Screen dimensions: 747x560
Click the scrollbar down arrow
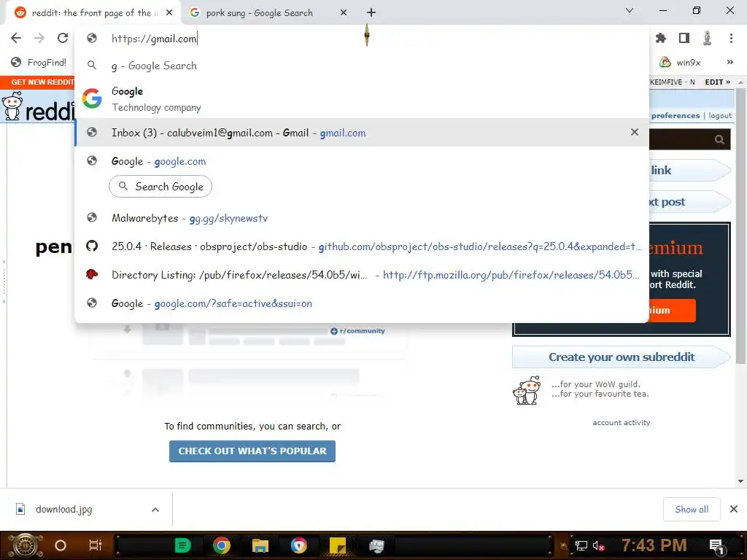740,481
